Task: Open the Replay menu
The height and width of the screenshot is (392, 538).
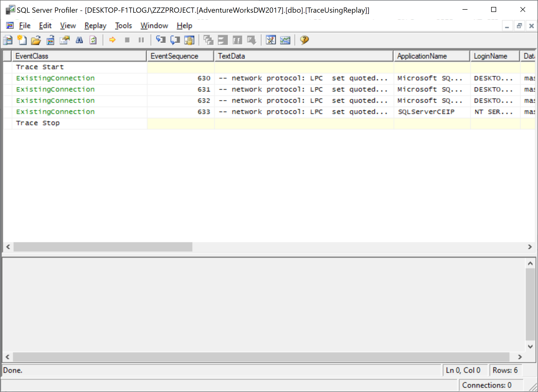Action: 95,26
